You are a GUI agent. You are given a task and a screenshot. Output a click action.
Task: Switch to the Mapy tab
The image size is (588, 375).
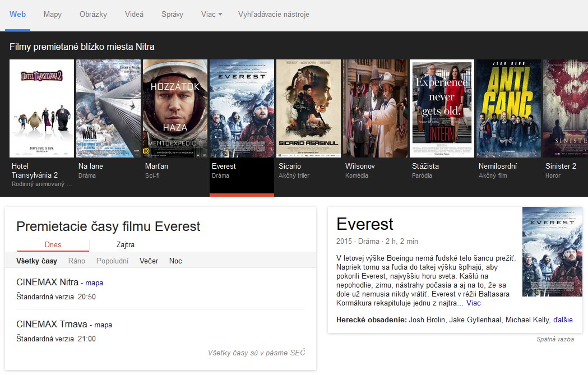[x=53, y=14]
